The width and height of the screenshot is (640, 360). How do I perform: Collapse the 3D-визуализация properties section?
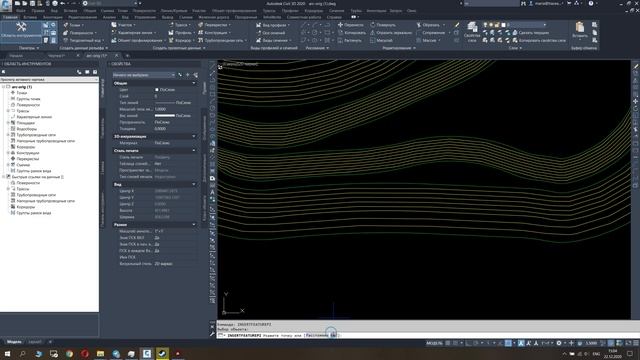pyautogui.click(x=193, y=136)
